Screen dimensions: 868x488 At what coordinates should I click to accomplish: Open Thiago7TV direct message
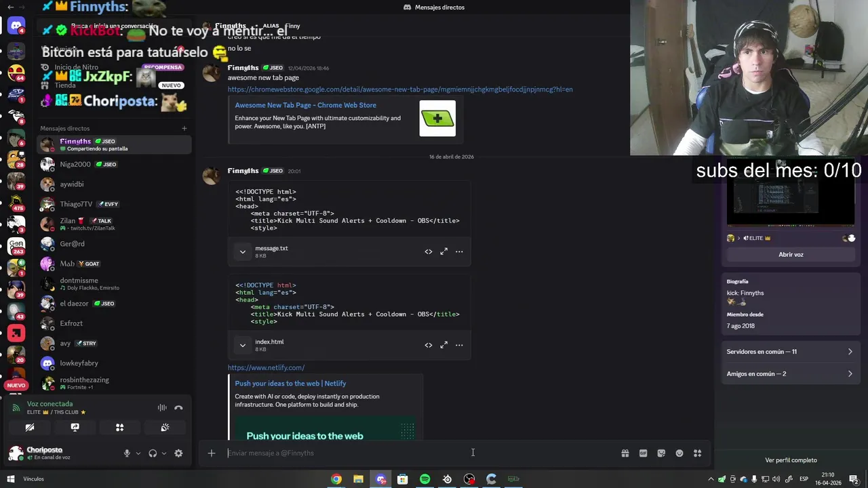point(114,204)
